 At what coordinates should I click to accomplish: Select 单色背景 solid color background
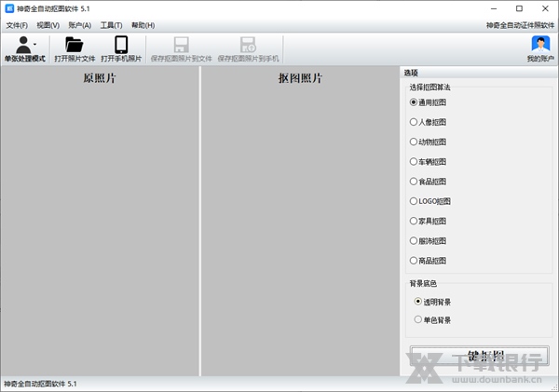point(418,319)
